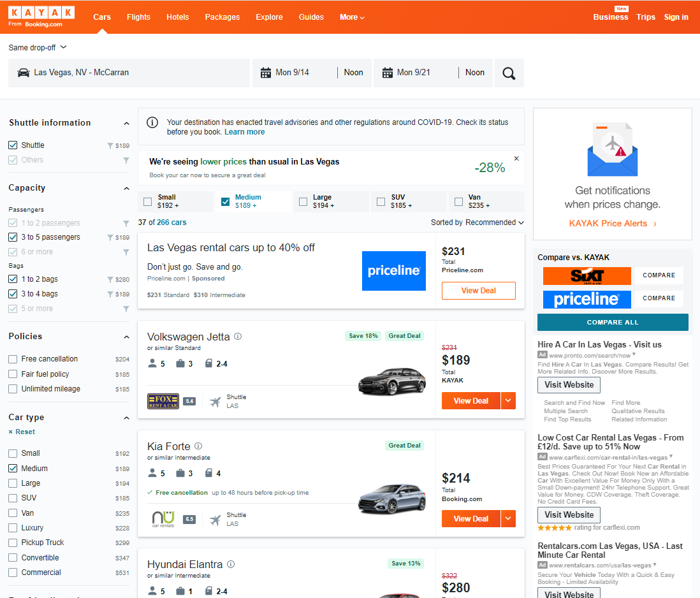Check the Unlimited mileage checkbox

pos(13,389)
